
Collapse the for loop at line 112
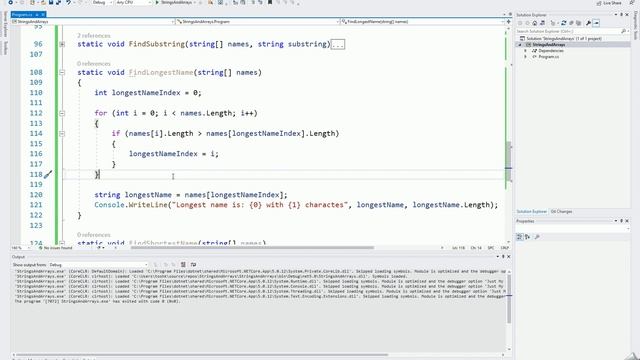point(62,113)
